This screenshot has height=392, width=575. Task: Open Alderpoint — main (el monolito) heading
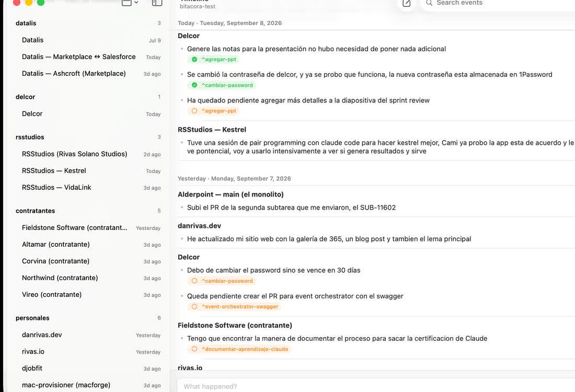click(x=231, y=195)
